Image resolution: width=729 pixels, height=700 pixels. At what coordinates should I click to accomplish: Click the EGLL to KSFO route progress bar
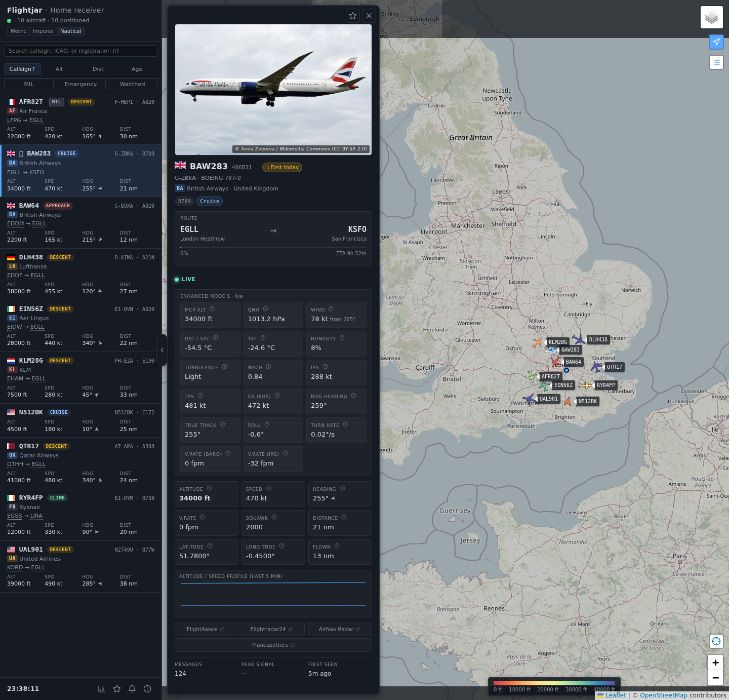pos(273,247)
